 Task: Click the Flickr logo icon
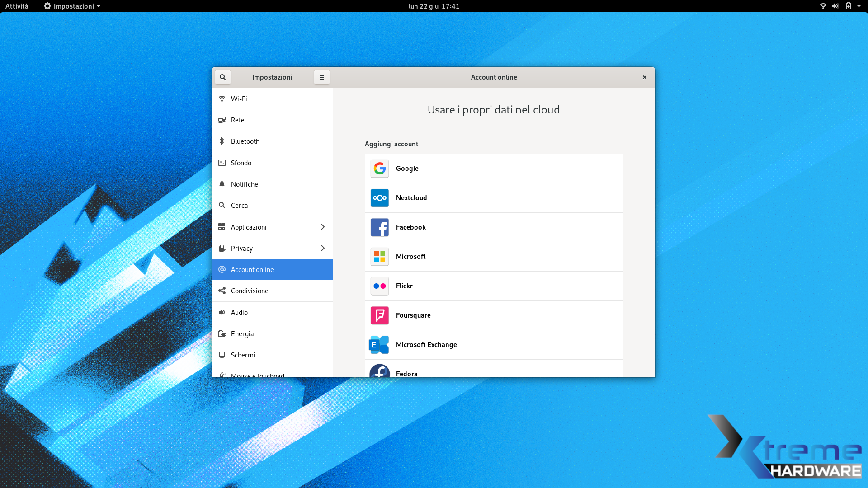click(x=380, y=286)
